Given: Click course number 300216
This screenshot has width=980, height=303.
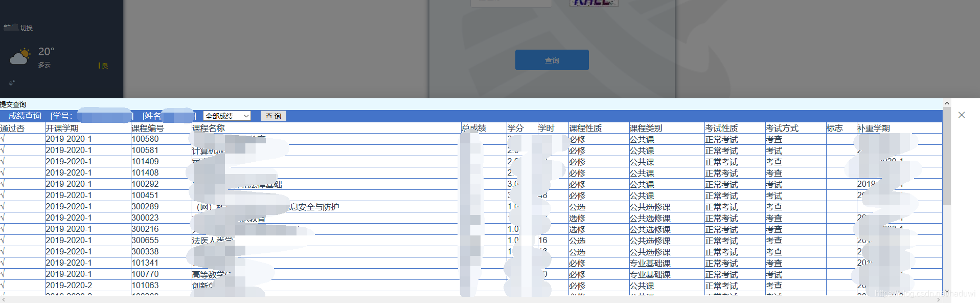Looking at the screenshot, I should [x=145, y=229].
